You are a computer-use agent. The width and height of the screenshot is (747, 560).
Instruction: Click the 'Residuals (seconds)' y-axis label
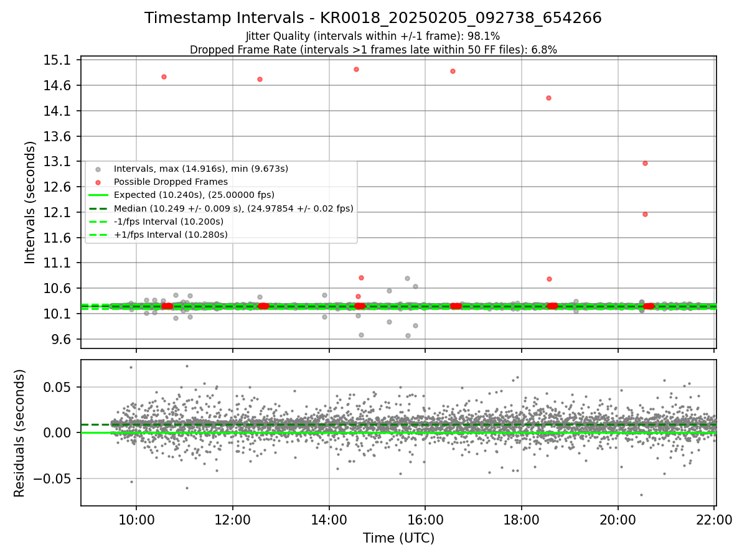point(19,432)
